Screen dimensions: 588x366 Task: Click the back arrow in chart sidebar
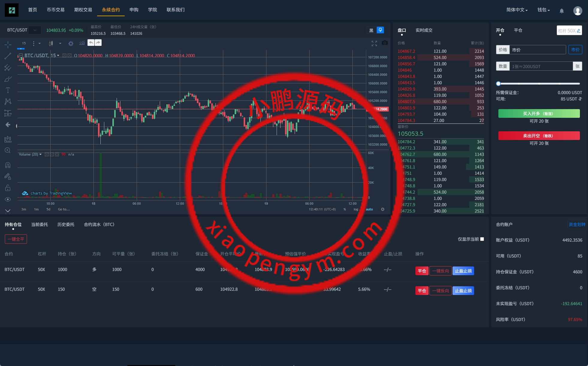pyautogui.click(x=8, y=124)
